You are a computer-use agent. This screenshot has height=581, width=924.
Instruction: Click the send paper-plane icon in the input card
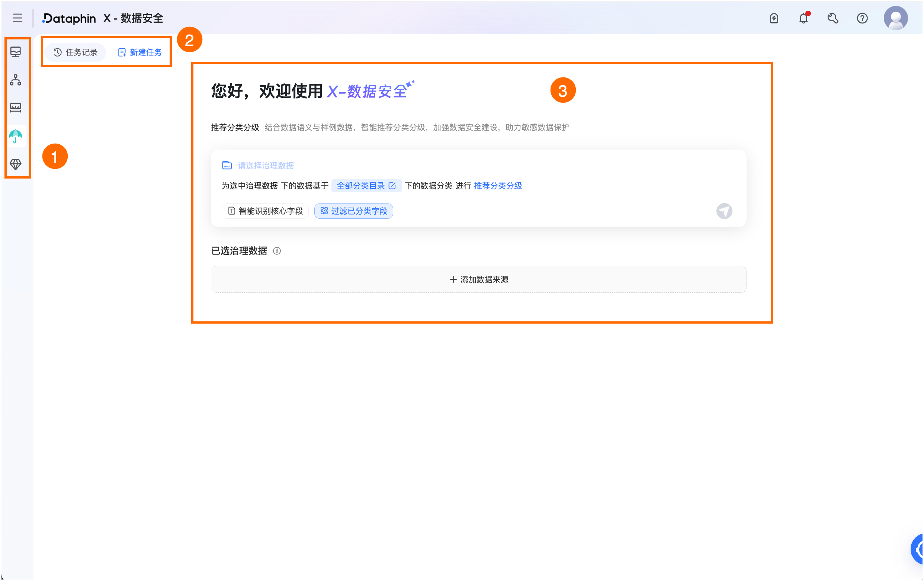pos(724,211)
